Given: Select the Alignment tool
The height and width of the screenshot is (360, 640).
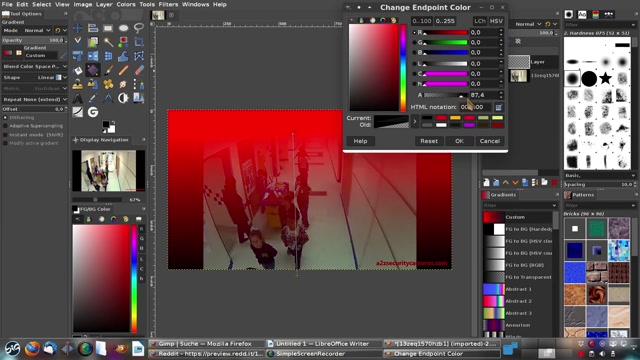Looking at the screenshot, I should pyautogui.click(x=93, y=28).
